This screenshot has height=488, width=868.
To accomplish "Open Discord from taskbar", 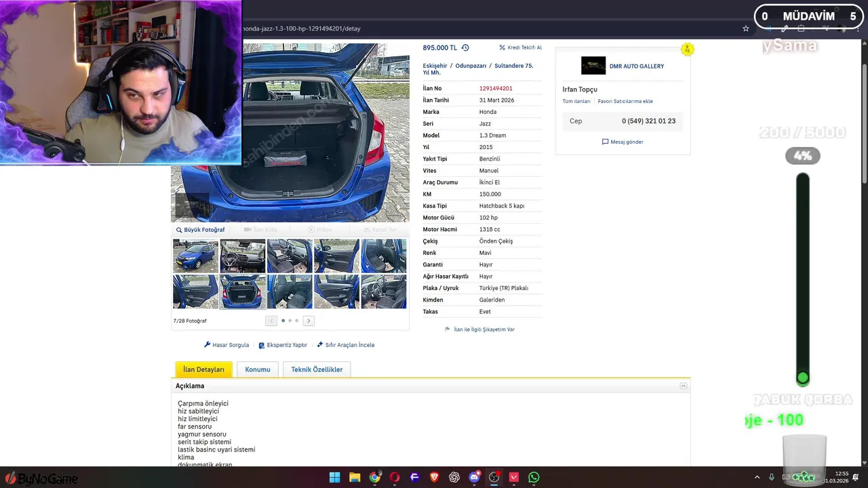I will (x=474, y=477).
